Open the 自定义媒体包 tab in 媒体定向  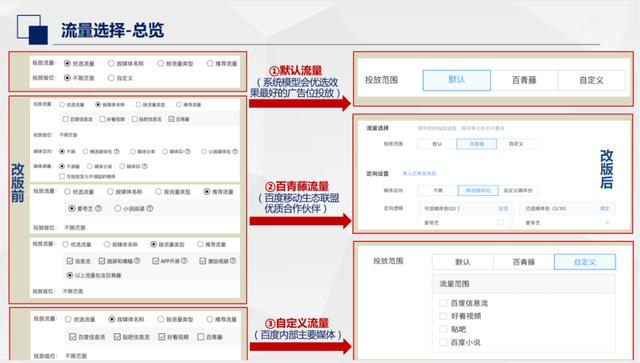click(518, 190)
